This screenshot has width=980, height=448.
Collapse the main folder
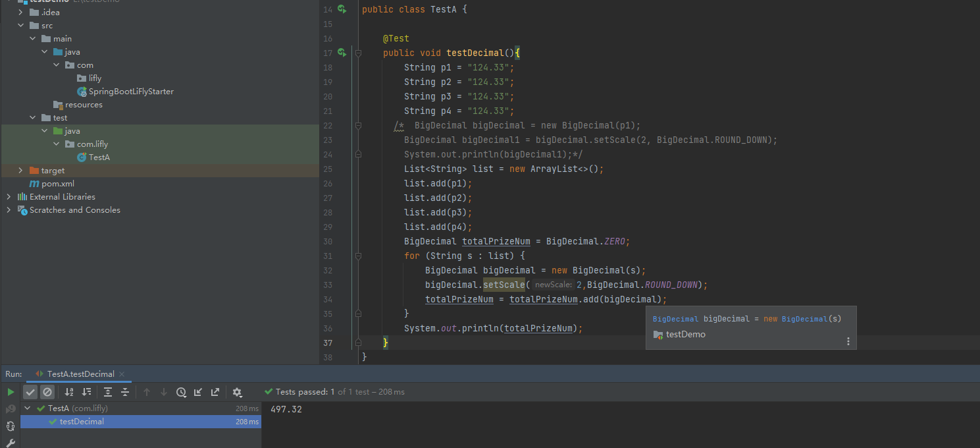[x=32, y=39]
